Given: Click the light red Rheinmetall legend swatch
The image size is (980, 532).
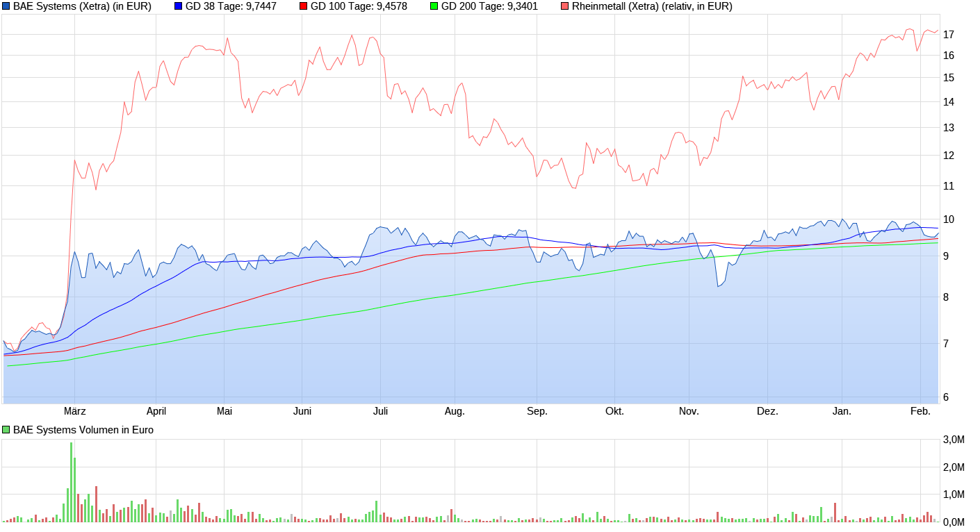Looking at the screenshot, I should coord(564,6).
